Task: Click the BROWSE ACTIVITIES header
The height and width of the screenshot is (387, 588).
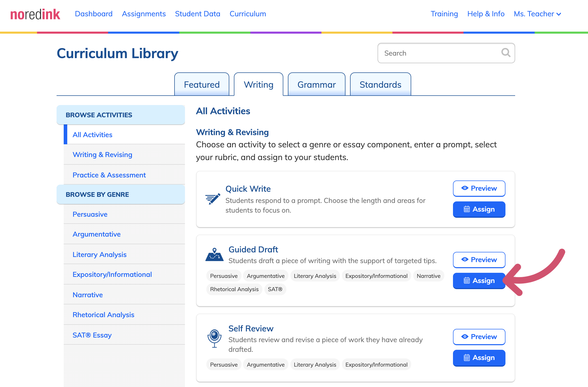Action: pyautogui.click(x=121, y=115)
